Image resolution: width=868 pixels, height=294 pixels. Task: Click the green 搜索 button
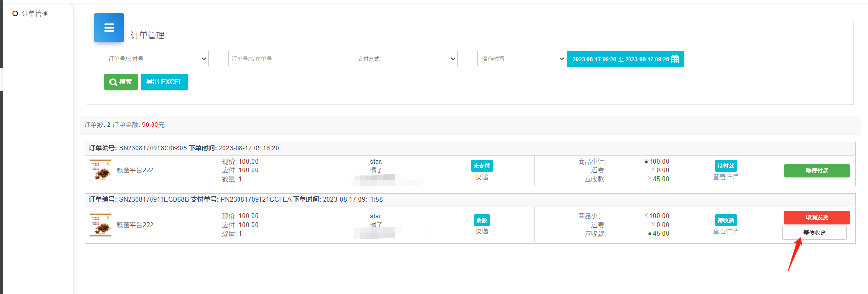click(121, 82)
